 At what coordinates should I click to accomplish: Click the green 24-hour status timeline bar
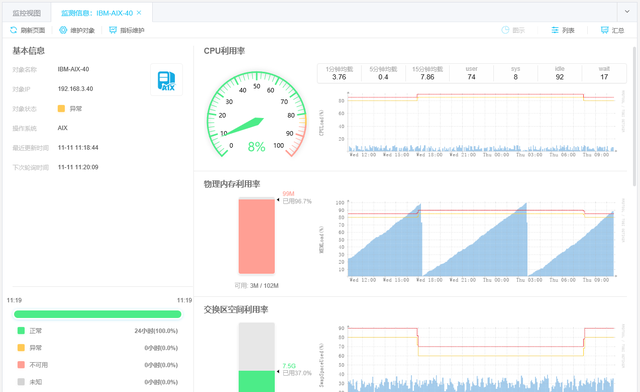coord(98,314)
